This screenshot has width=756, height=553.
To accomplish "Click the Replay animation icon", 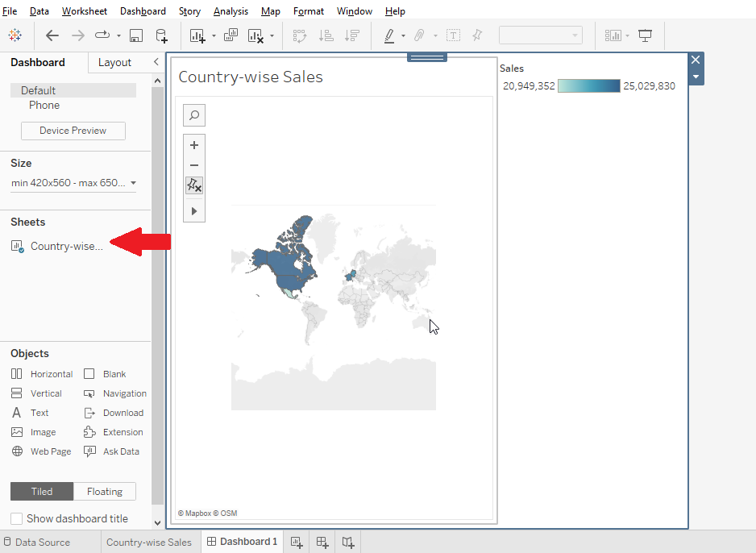I will point(102,35).
